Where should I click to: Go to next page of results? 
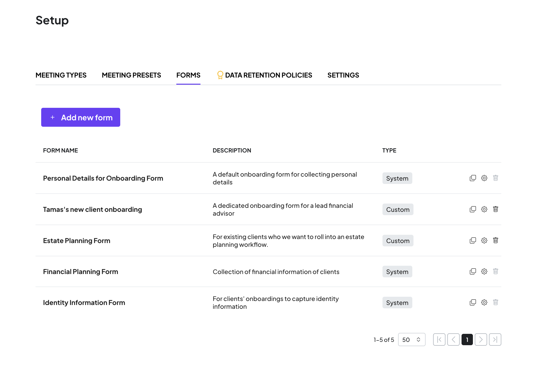click(481, 340)
